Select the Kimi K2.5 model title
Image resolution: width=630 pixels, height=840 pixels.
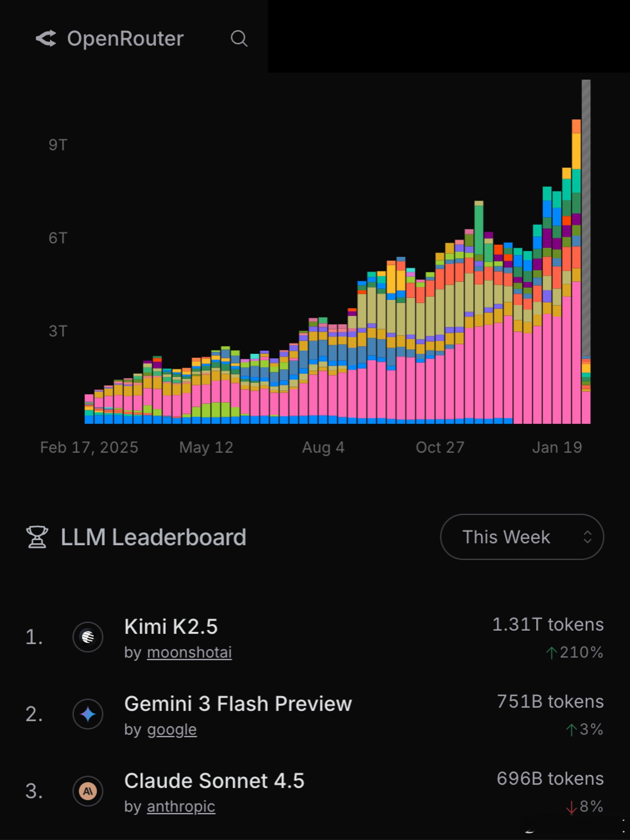(171, 627)
